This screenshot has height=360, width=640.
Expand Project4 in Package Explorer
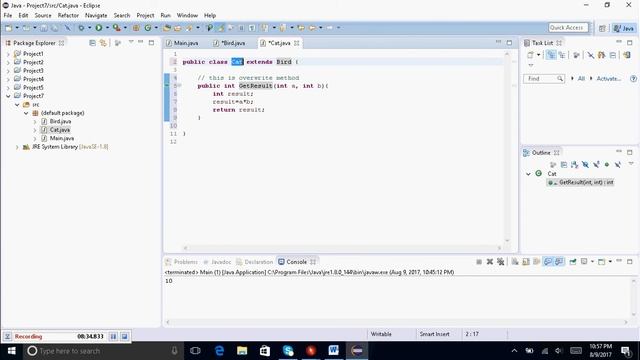(x=8, y=79)
